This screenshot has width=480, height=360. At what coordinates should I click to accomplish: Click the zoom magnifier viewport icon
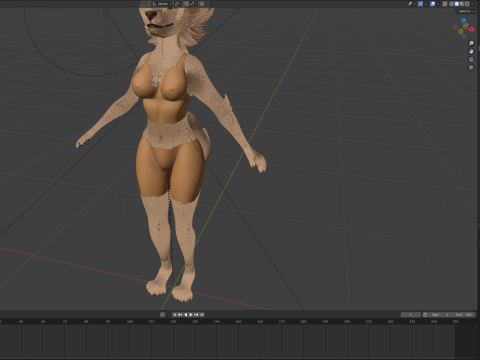[x=471, y=43]
